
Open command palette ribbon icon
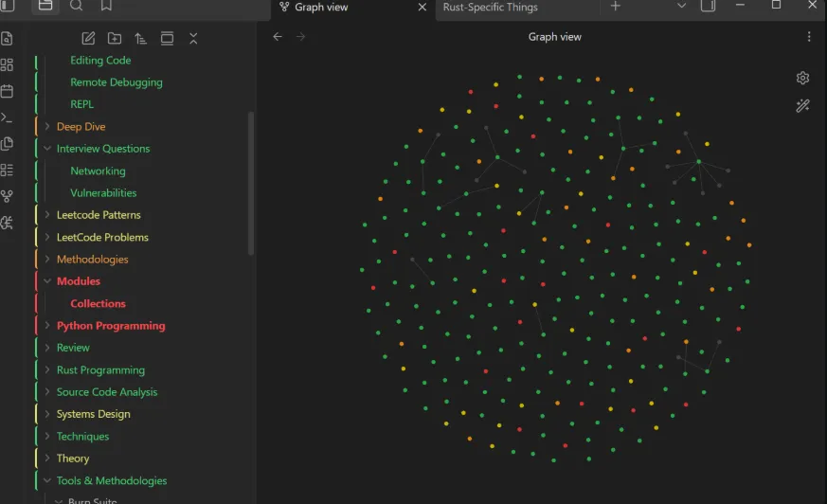point(7,117)
